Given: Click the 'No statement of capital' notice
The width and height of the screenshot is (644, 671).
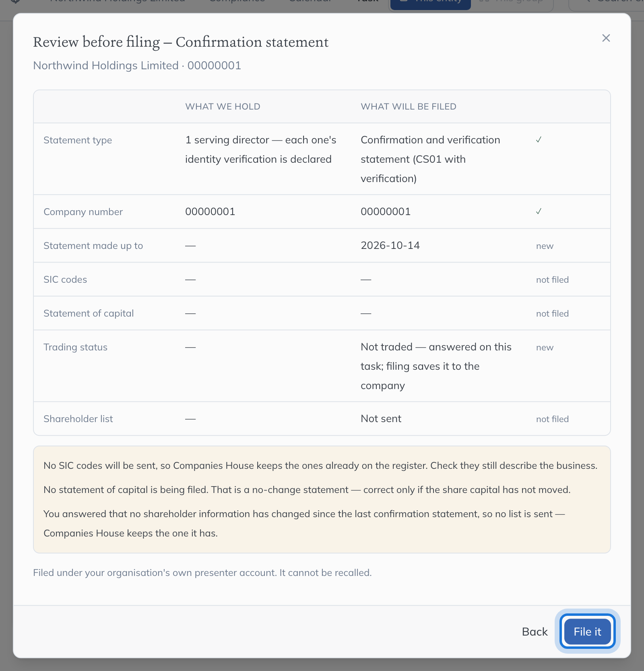Looking at the screenshot, I should 307,490.
